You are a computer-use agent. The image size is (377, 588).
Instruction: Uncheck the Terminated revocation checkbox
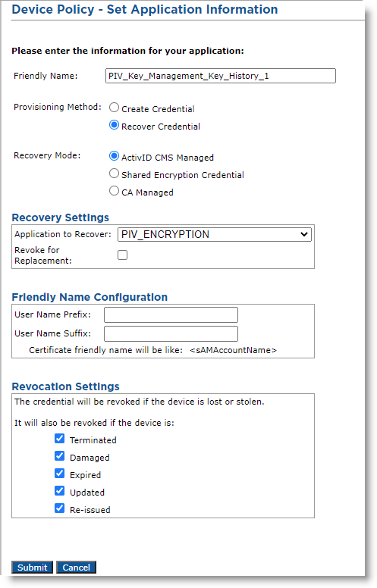point(60,439)
